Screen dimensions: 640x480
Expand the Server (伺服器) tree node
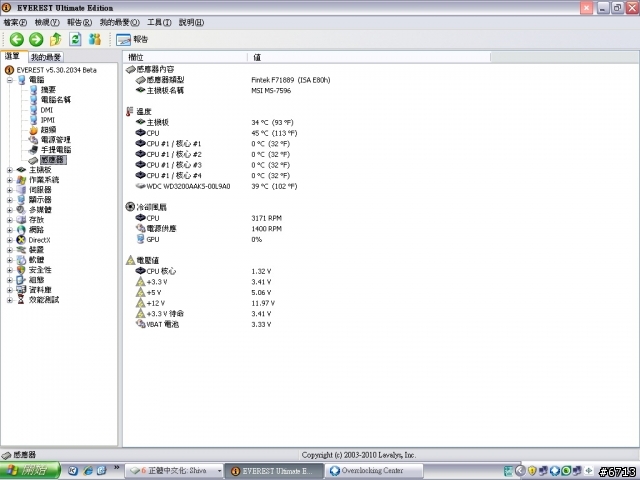click(10, 190)
